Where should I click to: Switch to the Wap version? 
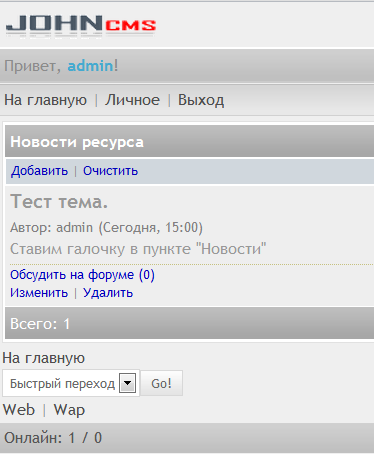pos(69,410)
